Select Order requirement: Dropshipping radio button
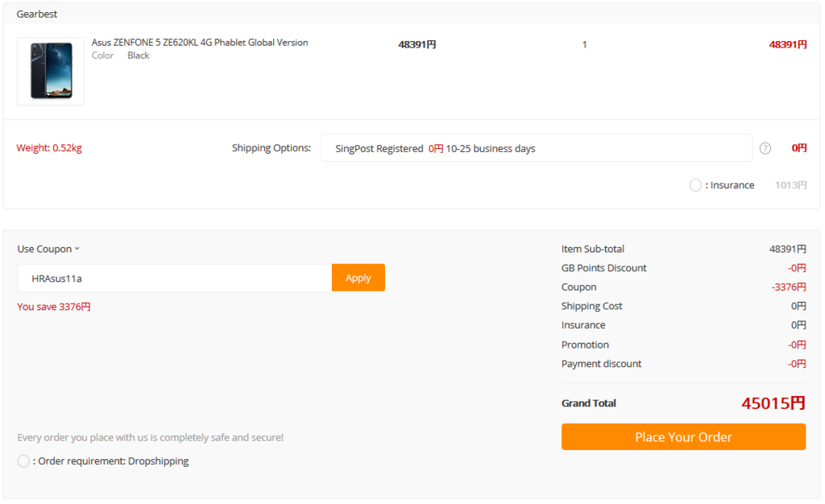This screenshot has height=504, width=825. point(23,461)
